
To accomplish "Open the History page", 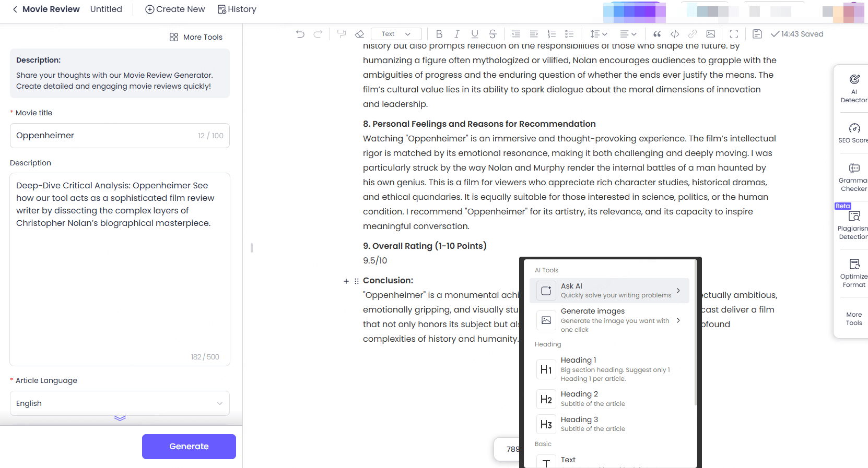I will pyautogui.click(x=237, y=9).
